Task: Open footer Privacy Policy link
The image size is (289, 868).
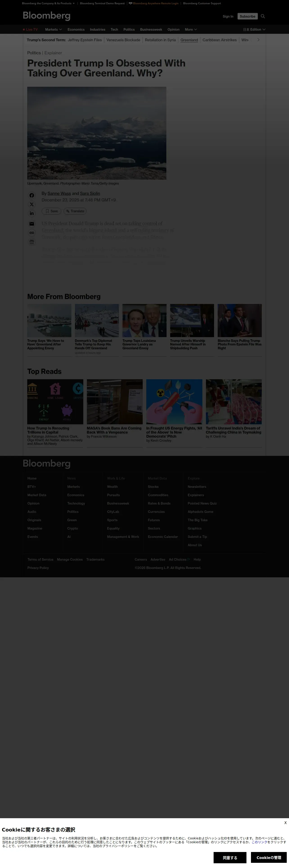Action: click(x=38, y=568)
